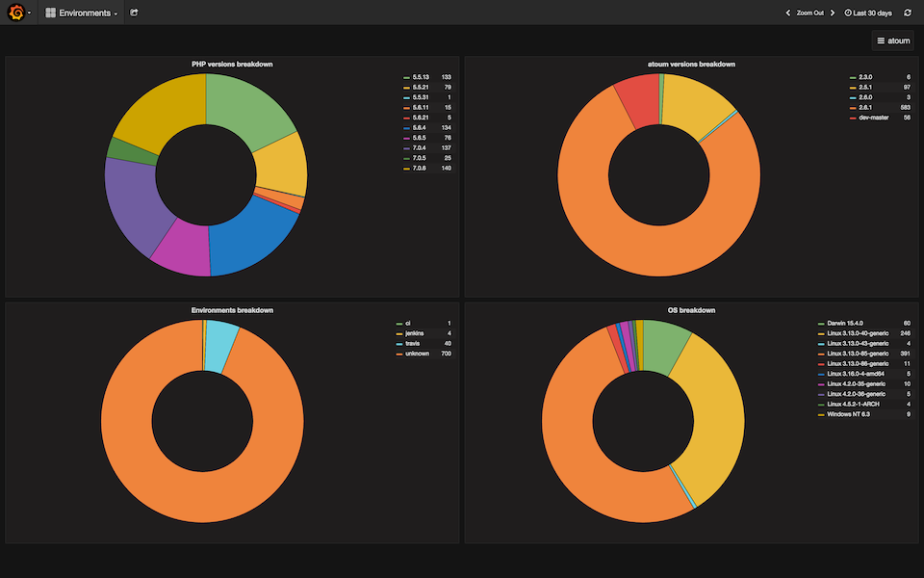Click the light blue travis slice in Environments donut
Screen dimensions: 924x578
click(220, 347)
